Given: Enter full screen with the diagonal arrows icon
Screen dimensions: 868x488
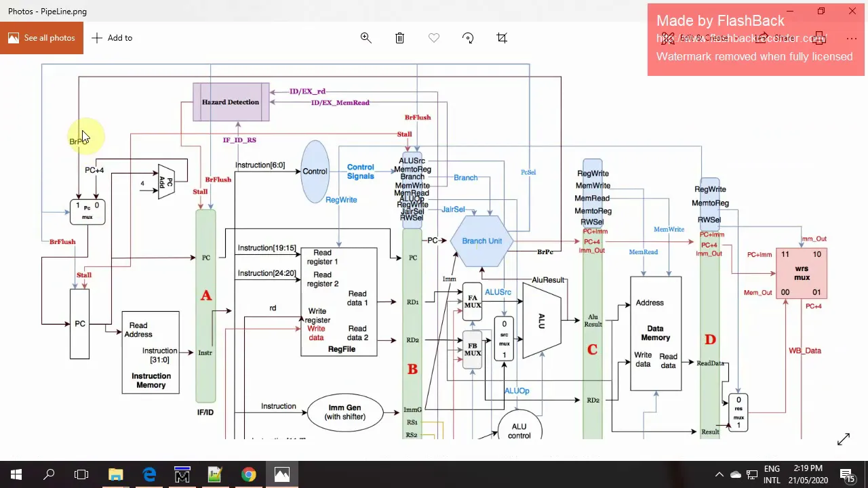Looking at the screenshot, I should tap(843, 440).
